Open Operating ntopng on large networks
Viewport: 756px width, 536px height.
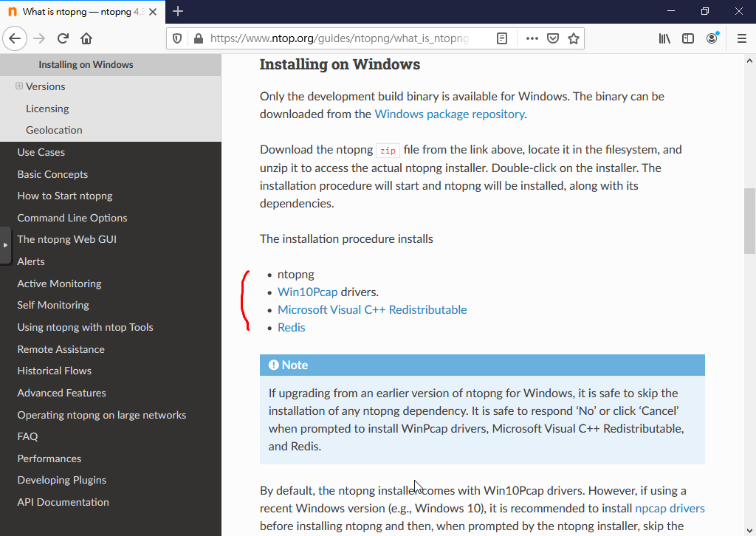(102, 416)
